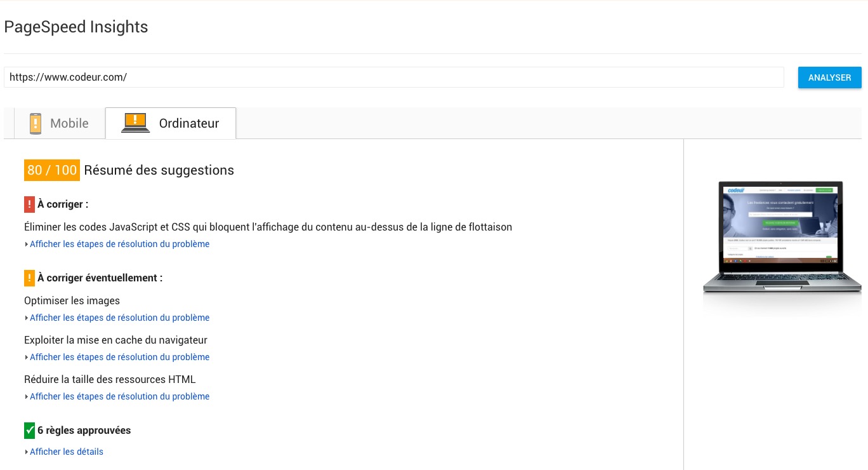Image resolution: width=868 pixels, height=470 pixels.
Task: Expand resolution steps under Optimiser les images
Action: (x=119, y=318)
